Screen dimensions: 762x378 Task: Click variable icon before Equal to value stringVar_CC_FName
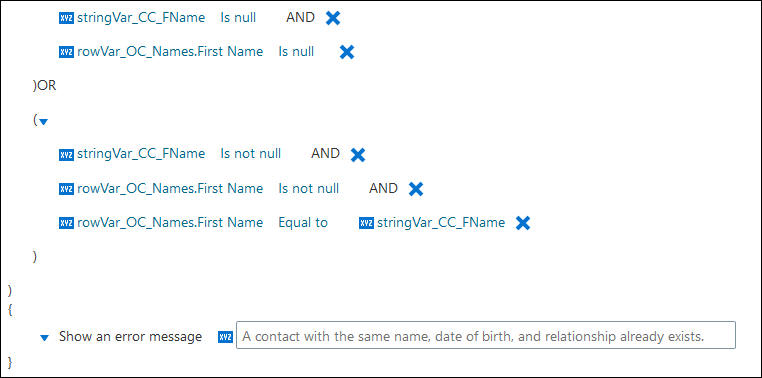366,223
